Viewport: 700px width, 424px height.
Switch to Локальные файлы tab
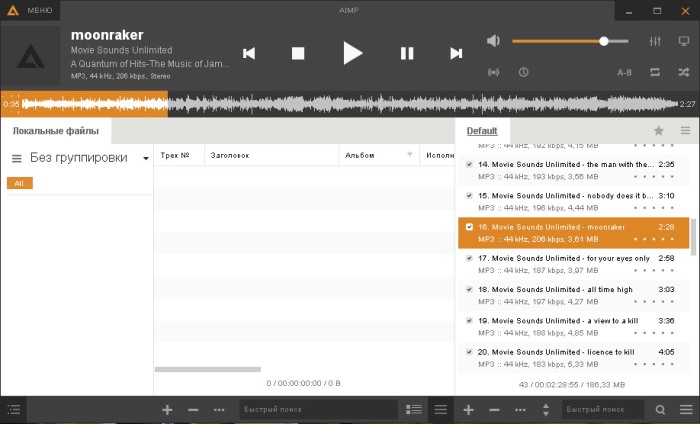pyautogui.click(x=56, y=131)
